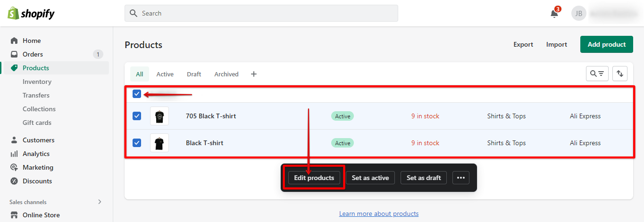
Task: Open Collections submenu item
Action: pos(39,109)
